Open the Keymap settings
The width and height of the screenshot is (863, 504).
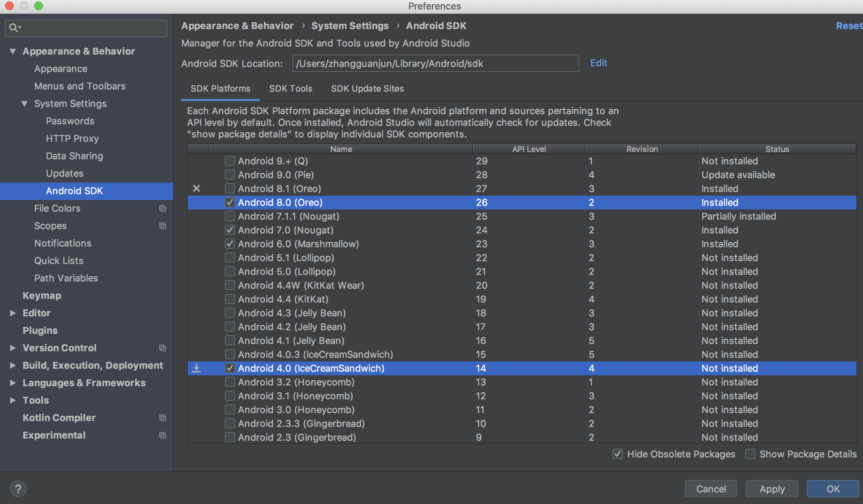coord(42,296)
